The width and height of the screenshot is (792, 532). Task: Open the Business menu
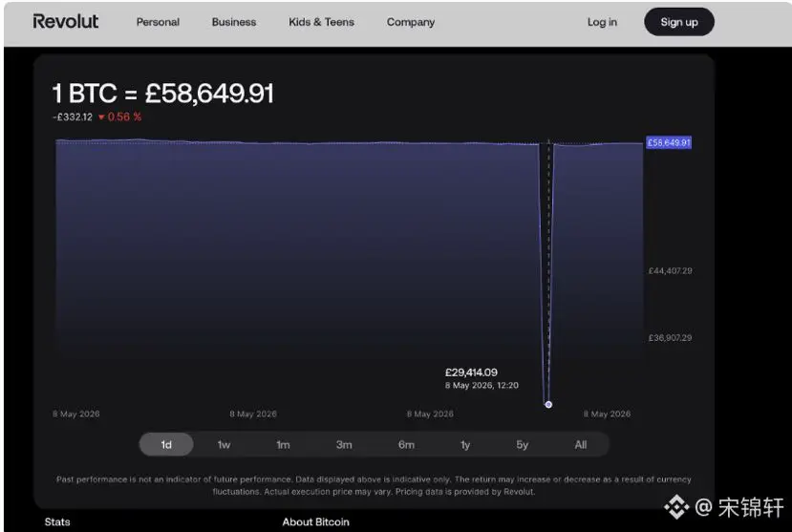pos(234,22)
